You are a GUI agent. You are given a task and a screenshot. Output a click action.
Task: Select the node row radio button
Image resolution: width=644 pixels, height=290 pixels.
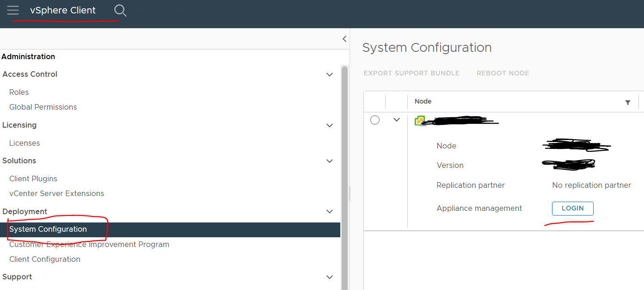coord(375,120)
